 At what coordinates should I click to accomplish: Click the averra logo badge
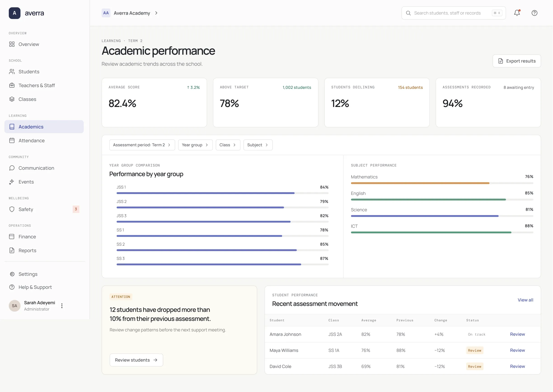pos(14,13)
